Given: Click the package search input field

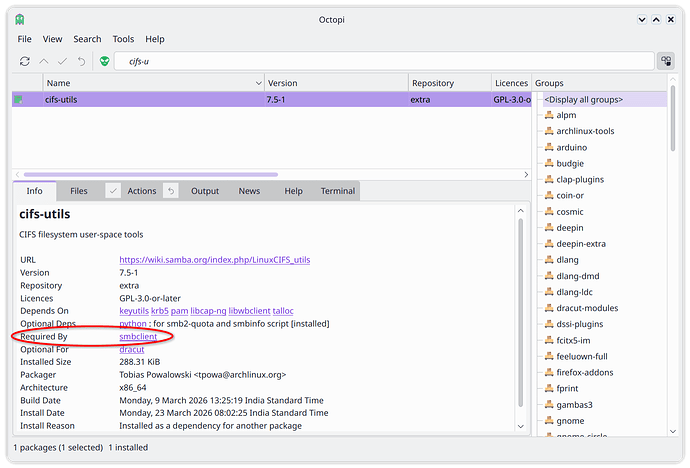Looking at the screenshot, I should [x=384, y=61].
